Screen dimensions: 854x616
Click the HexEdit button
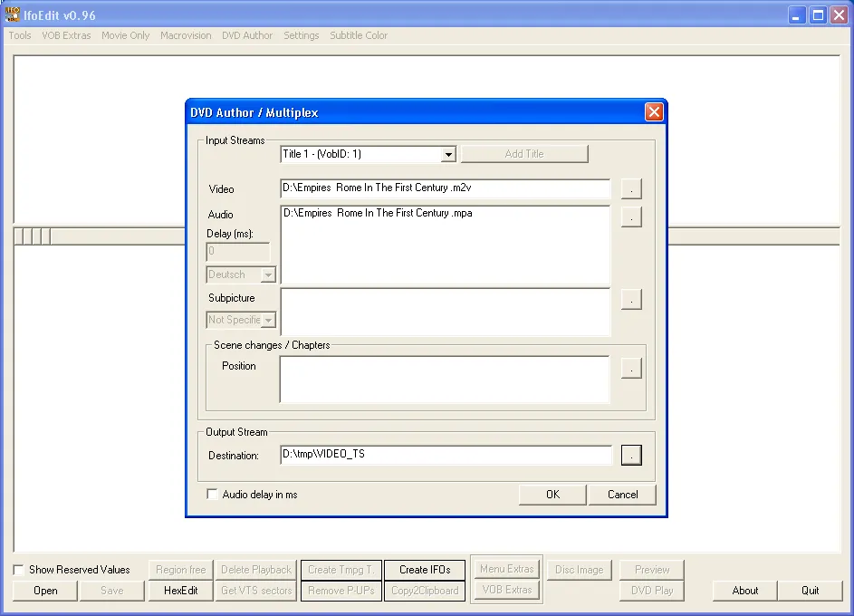(x=180, y=591)
